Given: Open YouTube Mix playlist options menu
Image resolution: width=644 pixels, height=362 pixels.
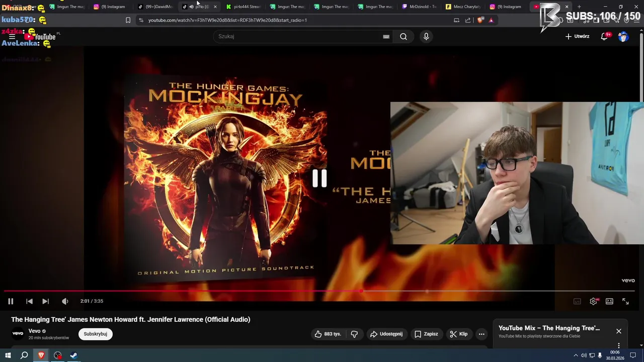Looking at the screenshot, I should tap(619, 345).
